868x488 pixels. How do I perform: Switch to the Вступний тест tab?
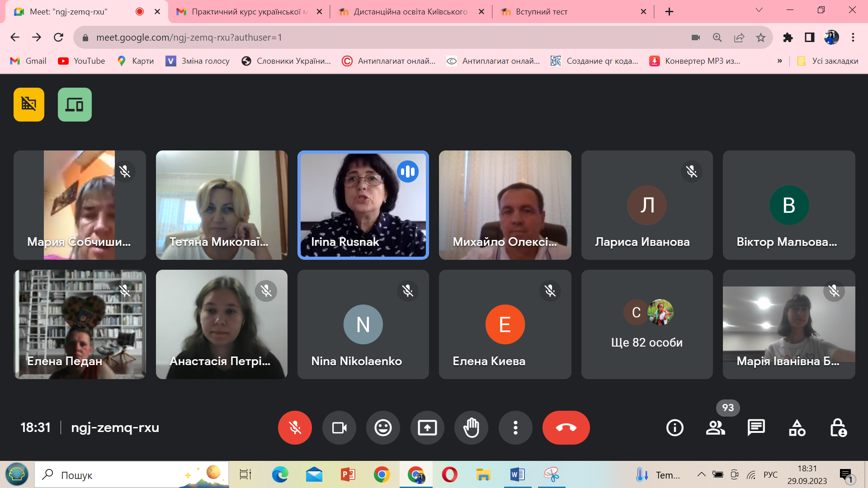(541, 12)
